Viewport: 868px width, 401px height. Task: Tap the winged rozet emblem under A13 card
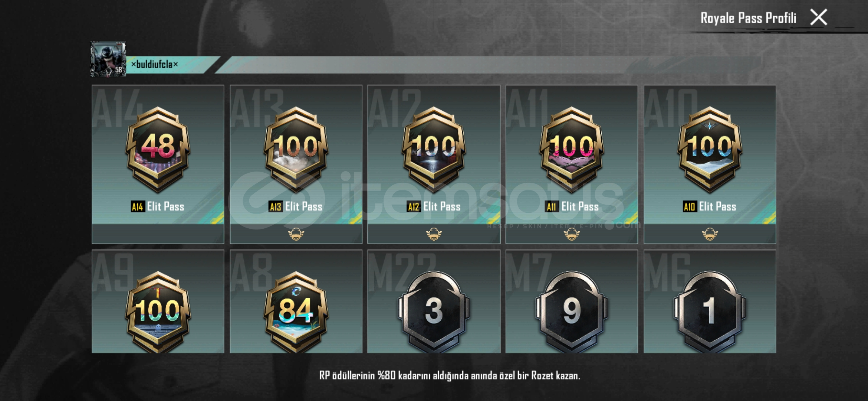click(x=296, y=234)
